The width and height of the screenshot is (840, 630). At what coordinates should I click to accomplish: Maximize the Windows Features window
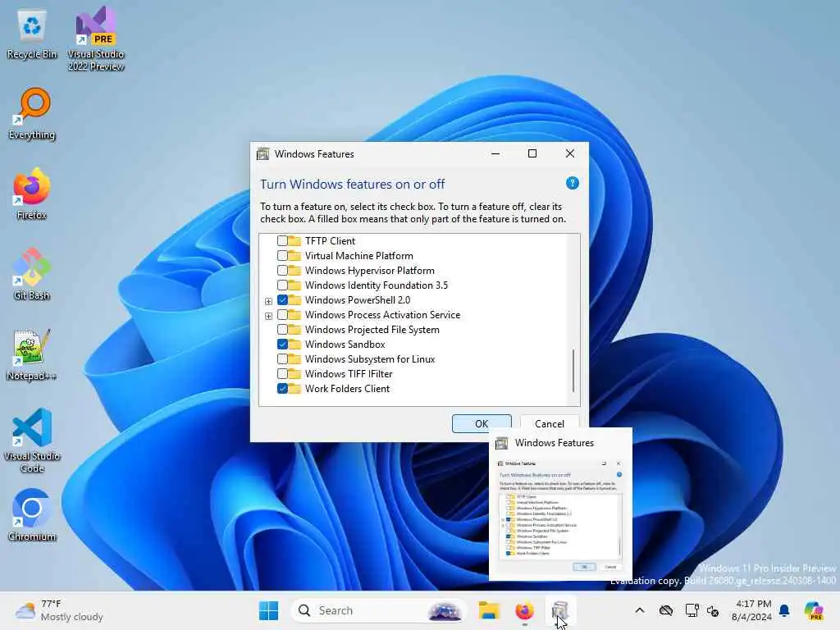click(532, 153)
